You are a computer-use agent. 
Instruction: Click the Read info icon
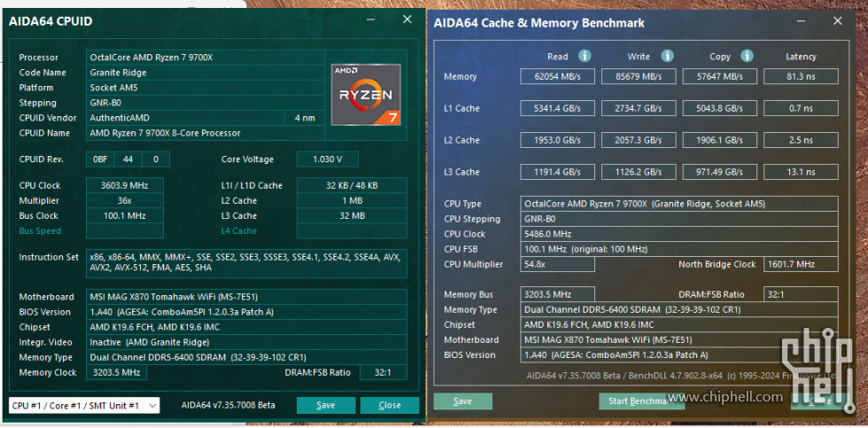pyautogui.click(x=585, y=56)
